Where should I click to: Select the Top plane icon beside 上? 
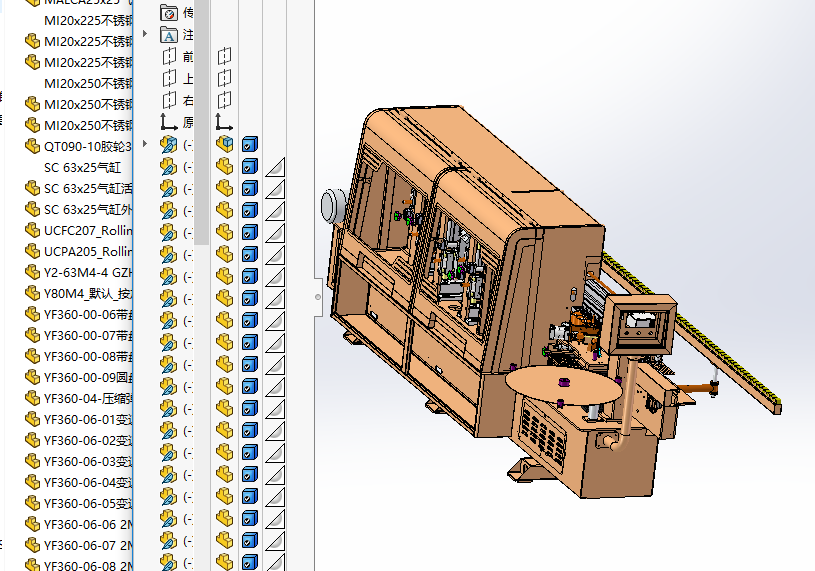coord(169,78)
